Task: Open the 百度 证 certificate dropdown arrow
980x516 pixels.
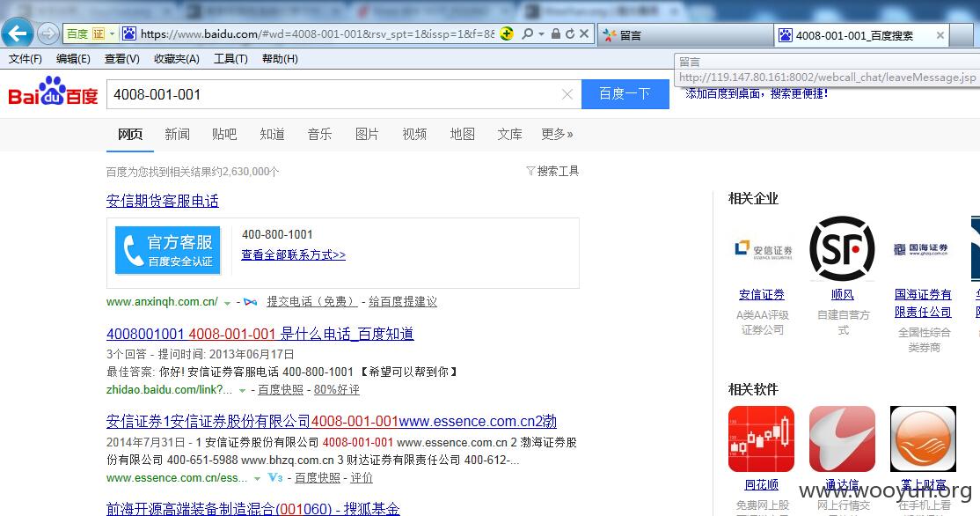Action: [112, 33]
